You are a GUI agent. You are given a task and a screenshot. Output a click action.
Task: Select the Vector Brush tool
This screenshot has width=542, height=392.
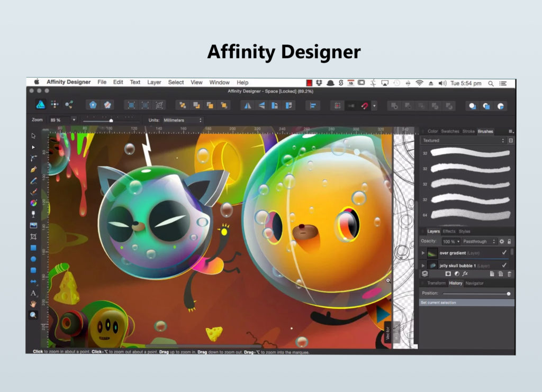[33, 192]
